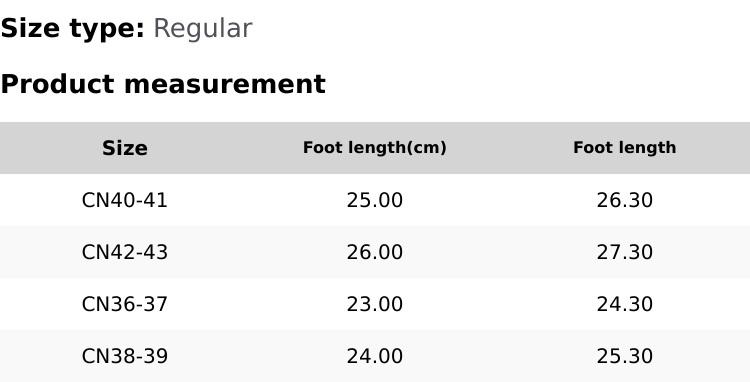Click the Size column header

[125, 148]
